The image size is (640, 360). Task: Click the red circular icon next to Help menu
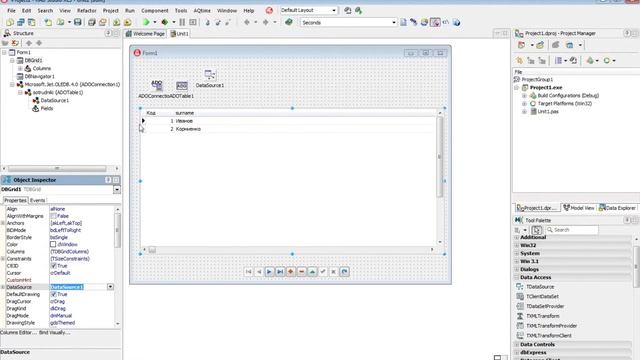coord(269,10)
